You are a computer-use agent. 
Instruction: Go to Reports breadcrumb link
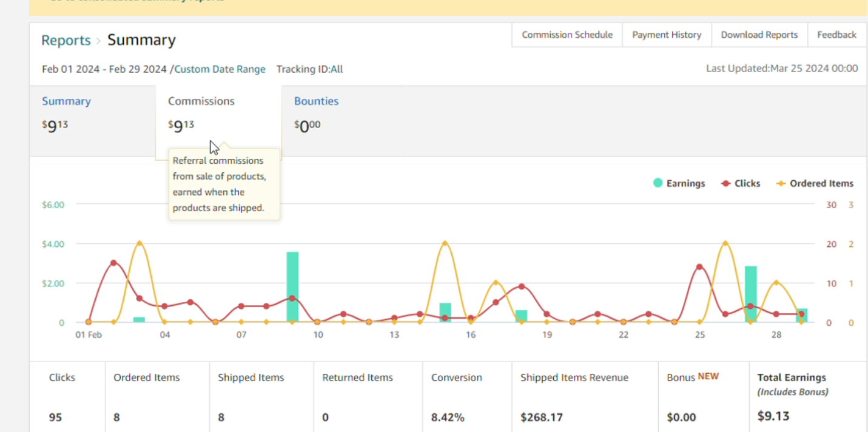[66, 41]
